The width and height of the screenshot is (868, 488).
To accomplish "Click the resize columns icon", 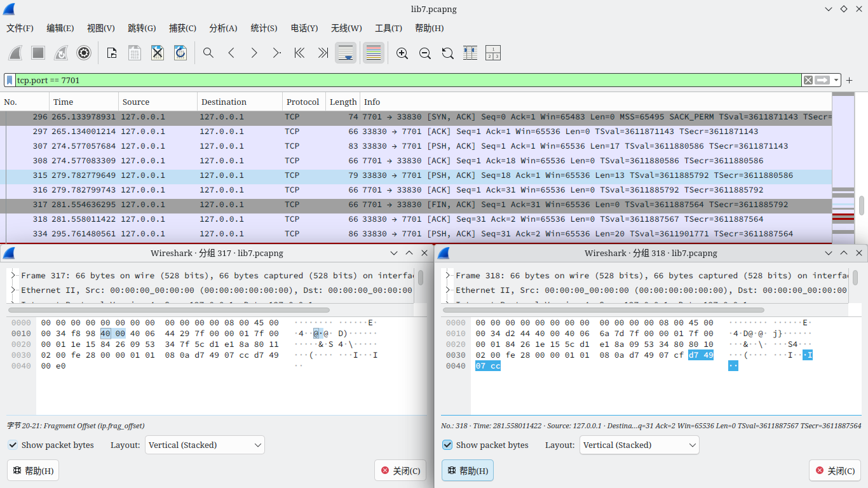I will point(470,53).
